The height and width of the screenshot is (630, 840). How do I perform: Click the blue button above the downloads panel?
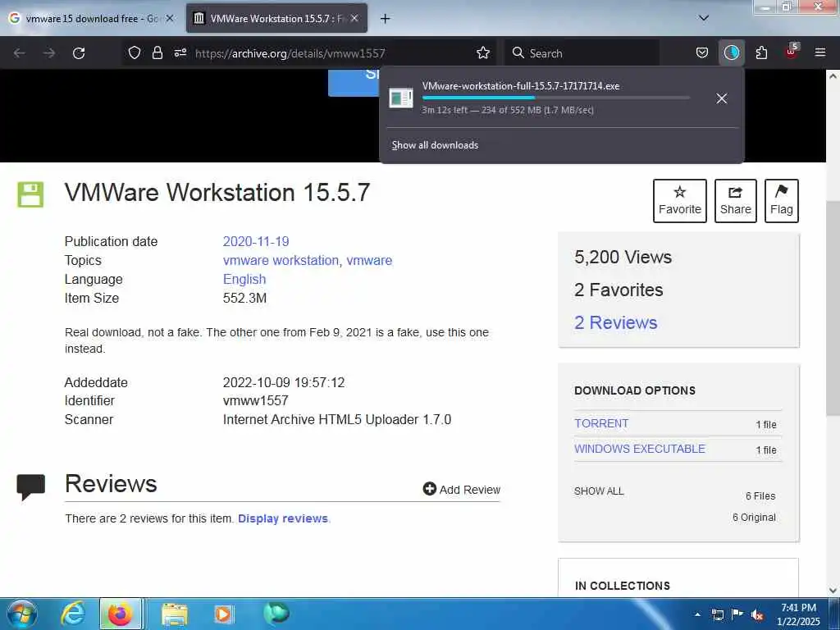[x=354, y=83]
